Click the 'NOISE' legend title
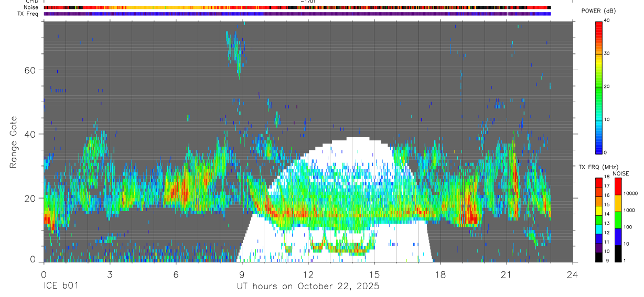The width and height of the screenshot is (644, 297). click(x=620, y=173)
